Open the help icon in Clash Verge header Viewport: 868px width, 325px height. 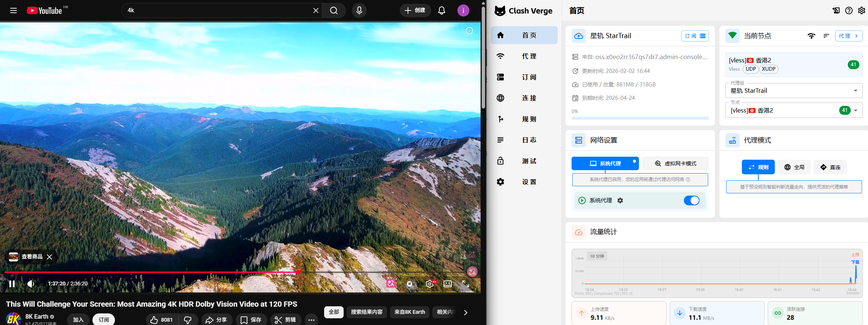pos(849,10)
